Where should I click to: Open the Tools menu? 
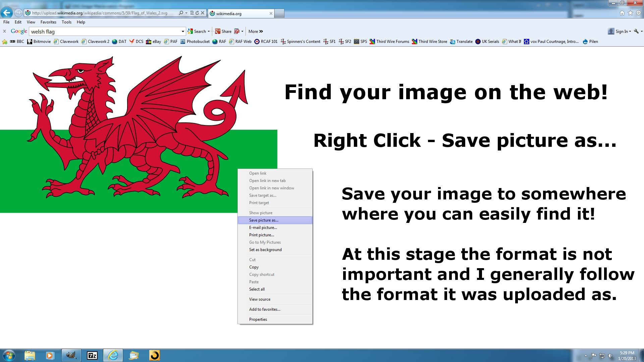pyautogui.click(x=66, y=22)
